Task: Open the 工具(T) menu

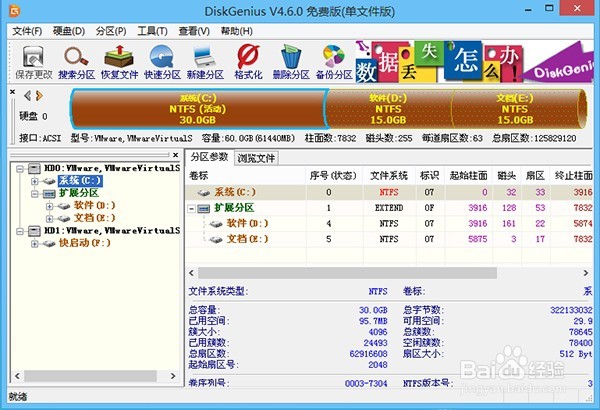Action: pos(152,31)
